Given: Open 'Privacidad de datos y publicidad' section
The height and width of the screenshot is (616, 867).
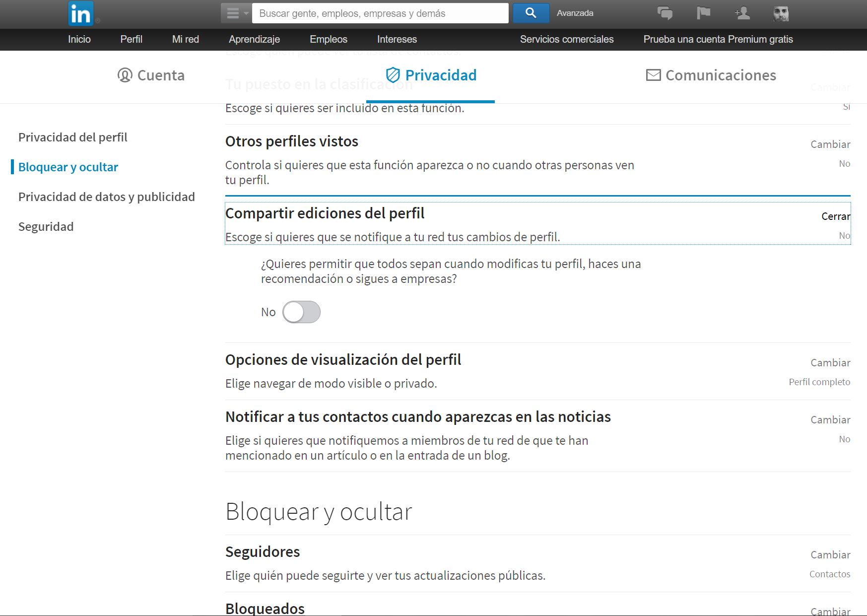Looking at the screenshot, I should (x=106, y=197).
